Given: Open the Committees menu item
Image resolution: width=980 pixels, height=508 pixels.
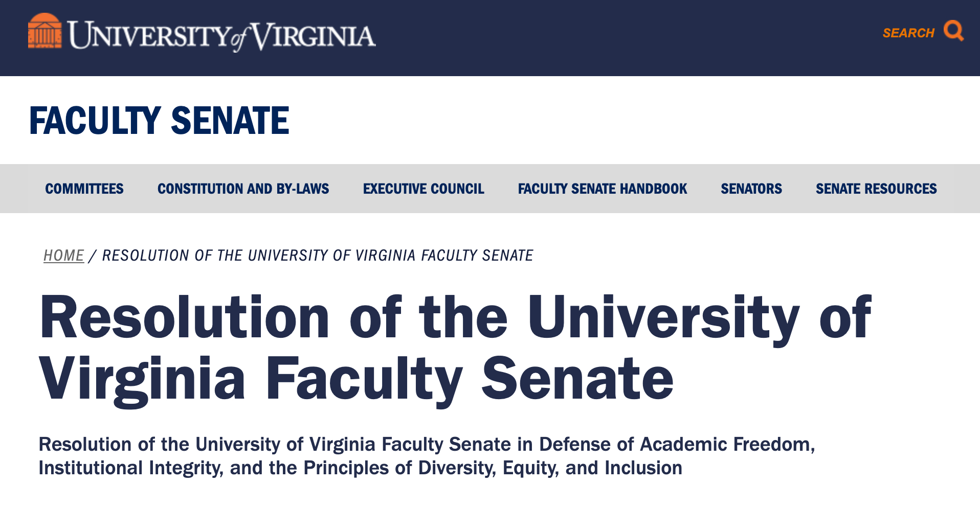Looking at the screenshot, I should click(x=84, y=189).
